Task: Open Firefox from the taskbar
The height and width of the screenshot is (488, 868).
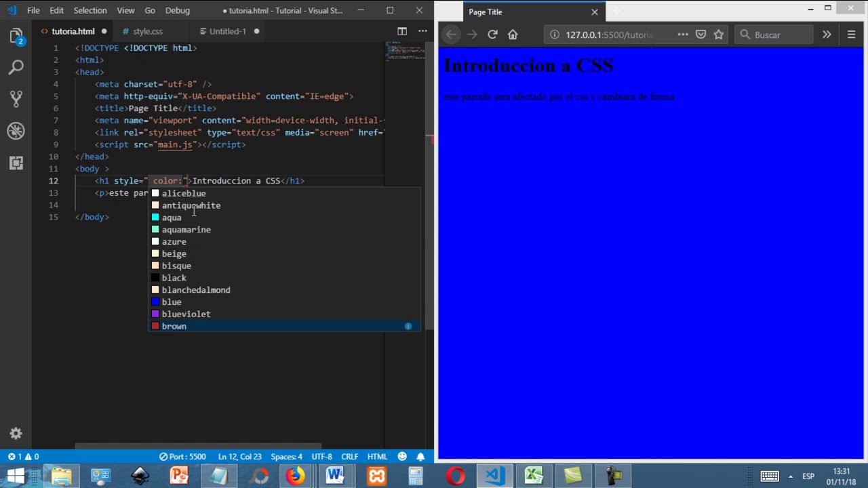Action: 296,476
